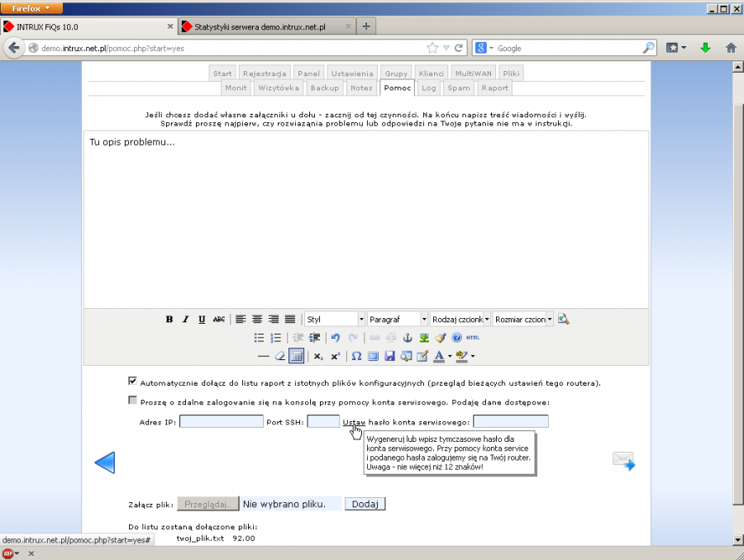Open the Rozmiar czcionki font size dropdown
Screen dimensions: 744x560
pyautogui.click(x=522, y=319)
